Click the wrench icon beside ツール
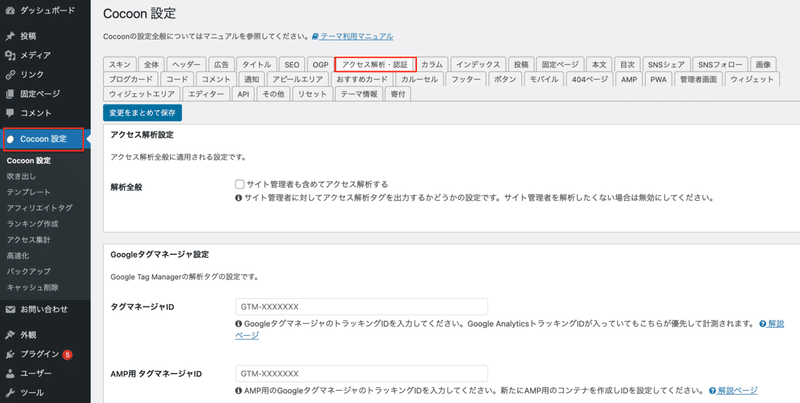 click(10, 393)
